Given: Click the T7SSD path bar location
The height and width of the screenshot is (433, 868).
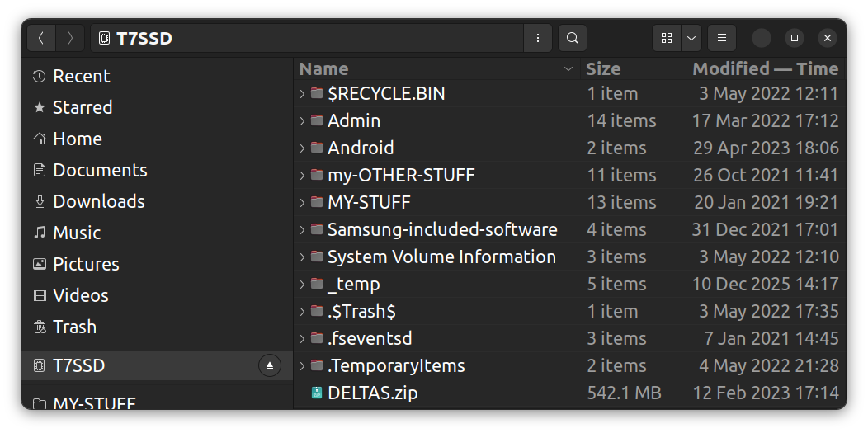Looking at the screenshot, I should click(x=144, y=38).
